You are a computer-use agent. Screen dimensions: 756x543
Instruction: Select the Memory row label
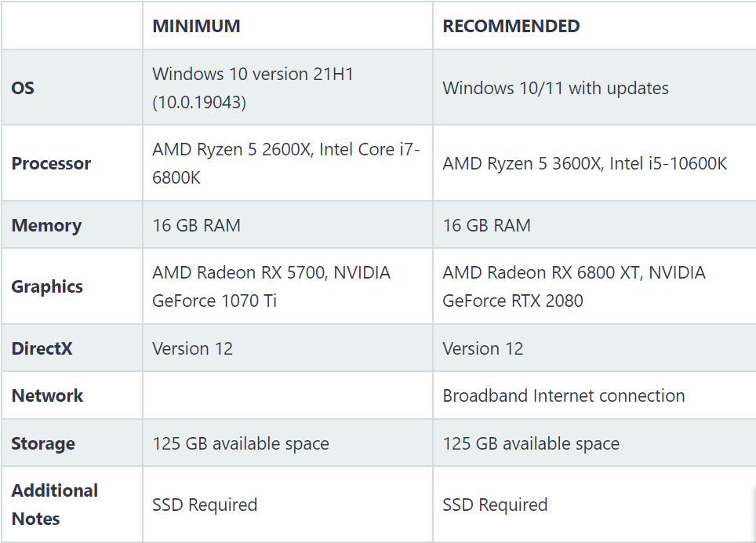point(46,225)
